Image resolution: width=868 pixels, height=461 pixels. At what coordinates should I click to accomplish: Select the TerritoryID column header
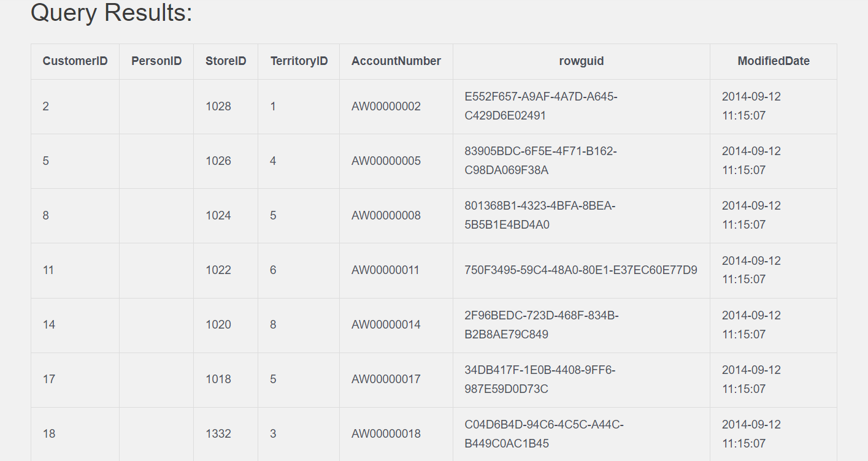pos(299,61)
